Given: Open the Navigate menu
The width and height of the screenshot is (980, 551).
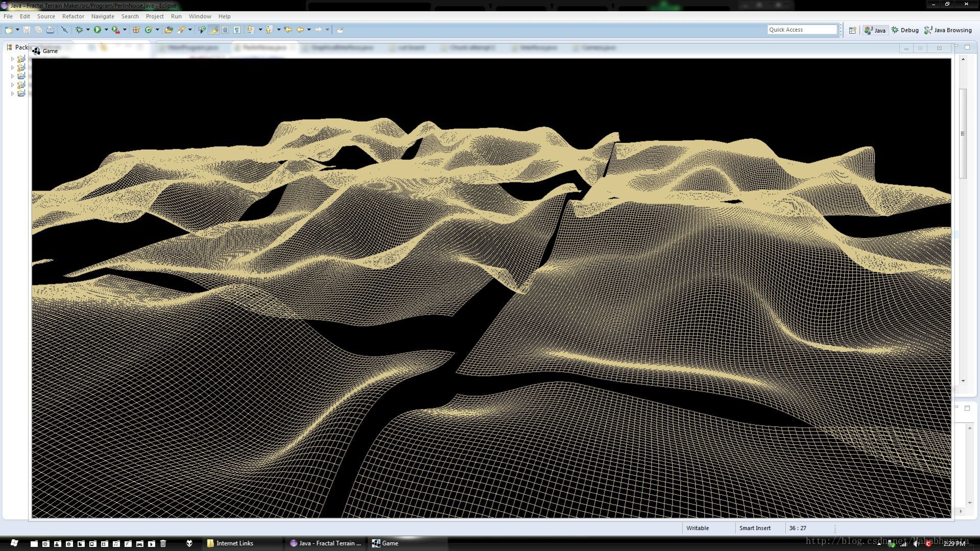Looking at the screenshot, I should (103, 16).
